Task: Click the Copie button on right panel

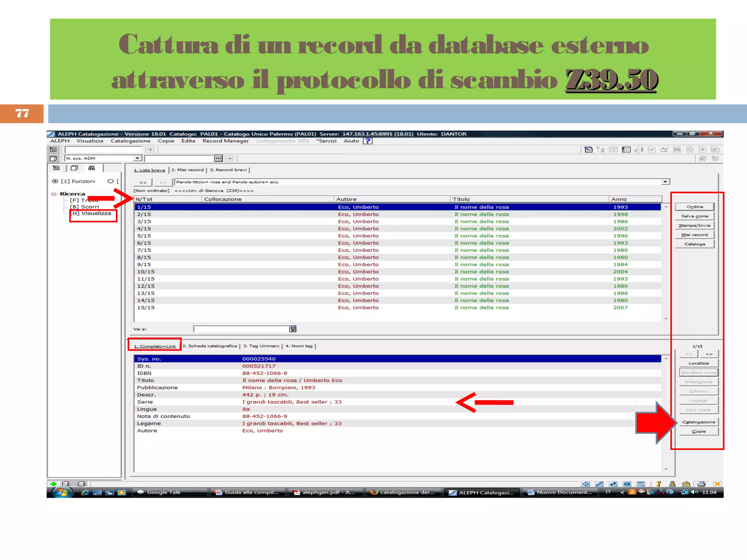Action: [x=698, y=431]
